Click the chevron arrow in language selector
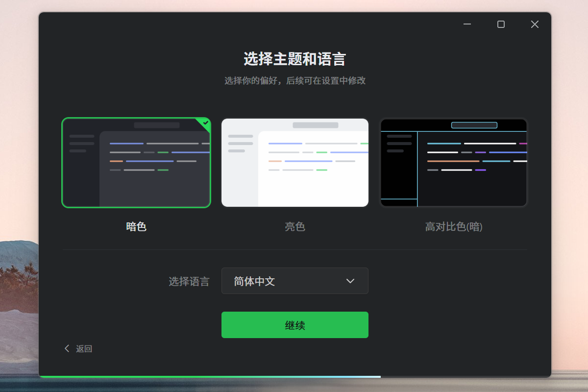 pos(350,281)
